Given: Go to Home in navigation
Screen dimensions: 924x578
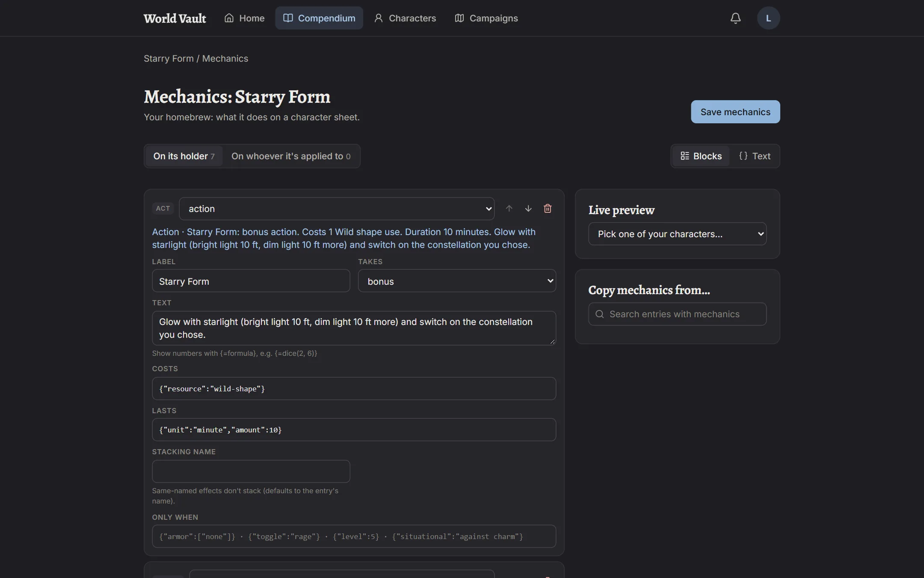Looking at the screenshot, I should (x=244, y=18).
